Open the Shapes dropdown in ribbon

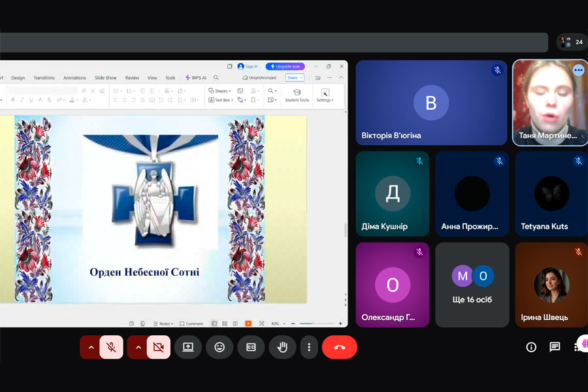pyautogui.click(x=220, y=91)
